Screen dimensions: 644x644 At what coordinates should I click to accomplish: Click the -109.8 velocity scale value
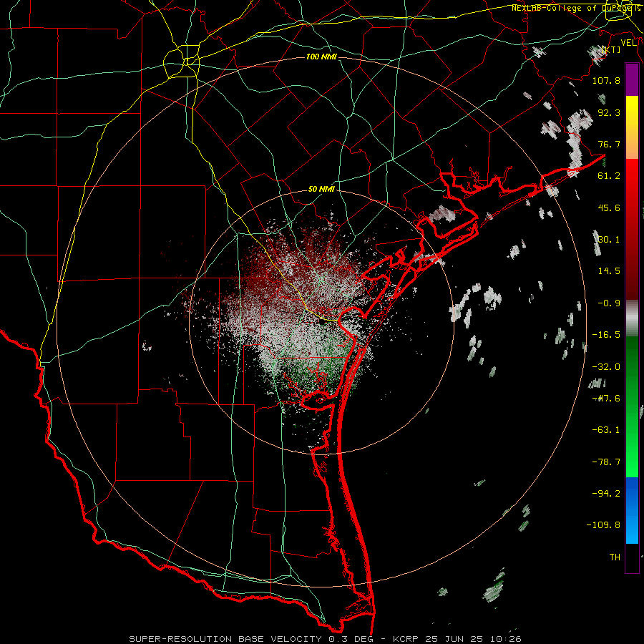(x=603, y=525)
